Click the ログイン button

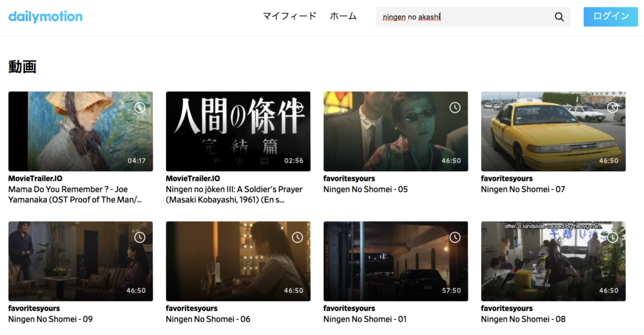click(x=611, y=16)
